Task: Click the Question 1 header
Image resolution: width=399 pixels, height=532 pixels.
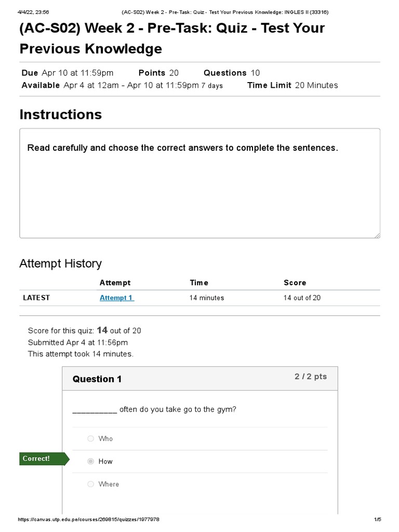Action: click(x=97, y=379)
